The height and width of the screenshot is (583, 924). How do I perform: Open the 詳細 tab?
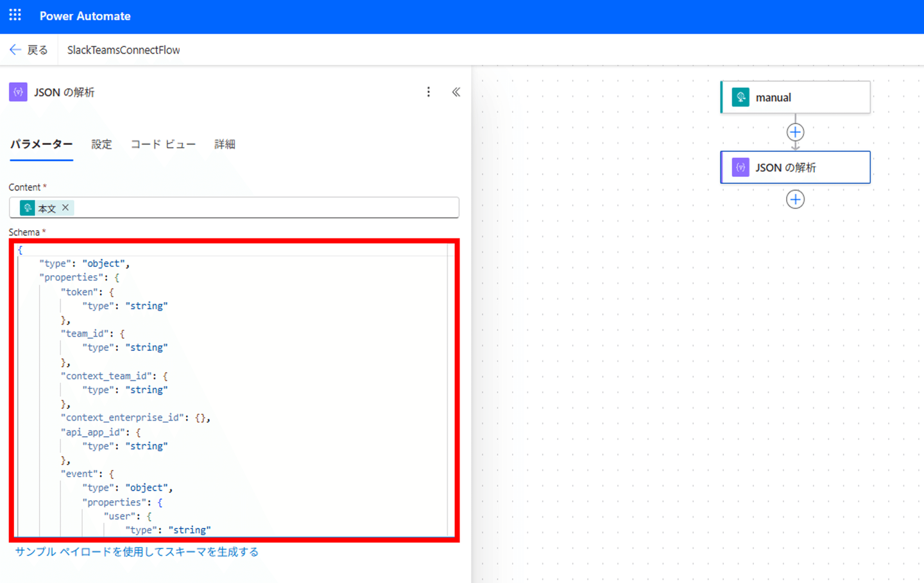(225, 144)
